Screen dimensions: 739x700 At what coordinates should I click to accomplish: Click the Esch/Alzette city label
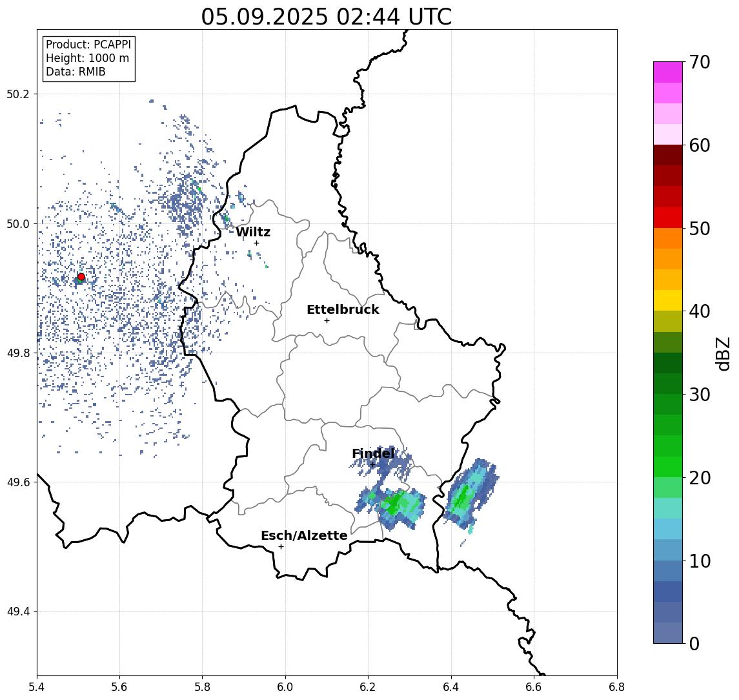pyautogui.click(x=304, y=535)
